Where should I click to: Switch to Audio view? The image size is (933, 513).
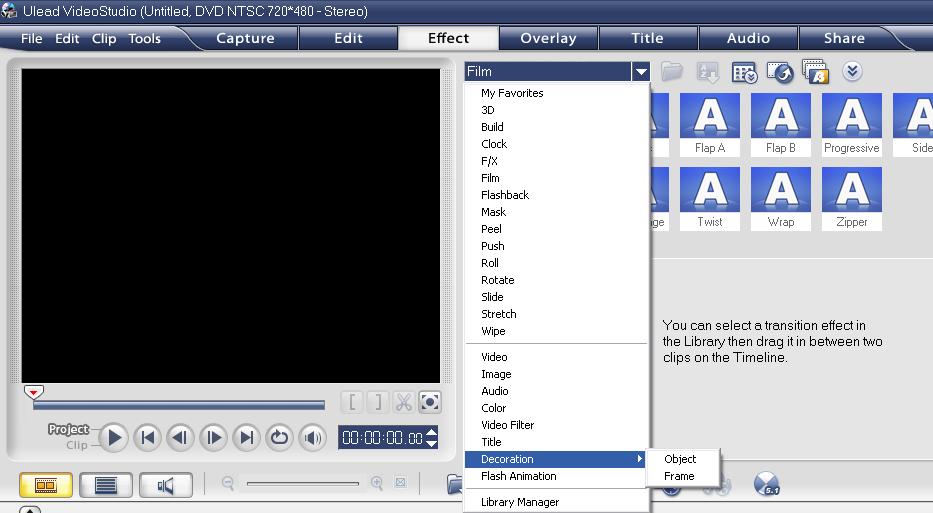[x=166, y=485]
